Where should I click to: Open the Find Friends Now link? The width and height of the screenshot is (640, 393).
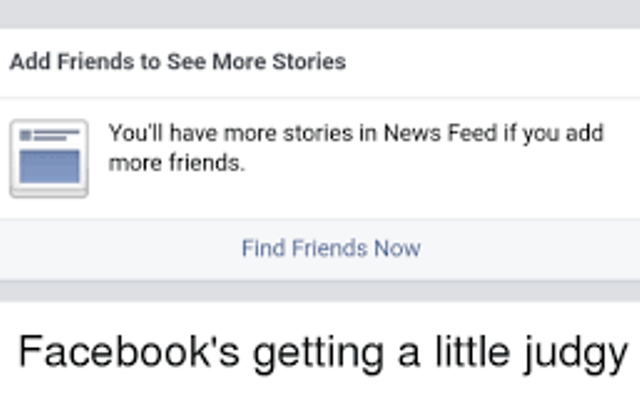tap(331, 248)
